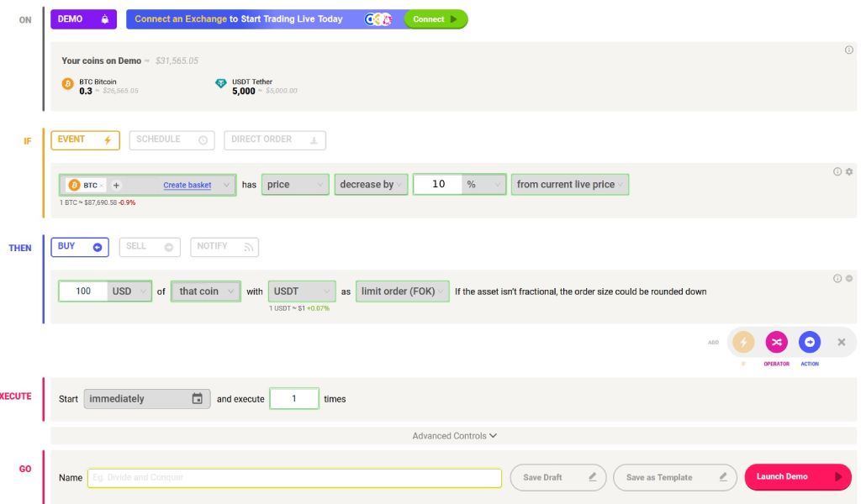Expand Advanced Controls section
The height and width of the screenshot is (504, 866).
click(x=454, y=436)
